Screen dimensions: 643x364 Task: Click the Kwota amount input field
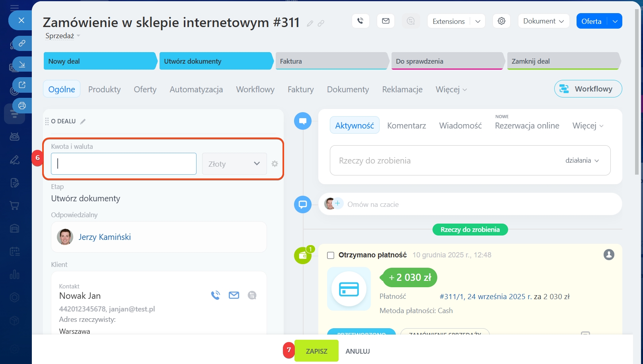click(x=124, y=164)
